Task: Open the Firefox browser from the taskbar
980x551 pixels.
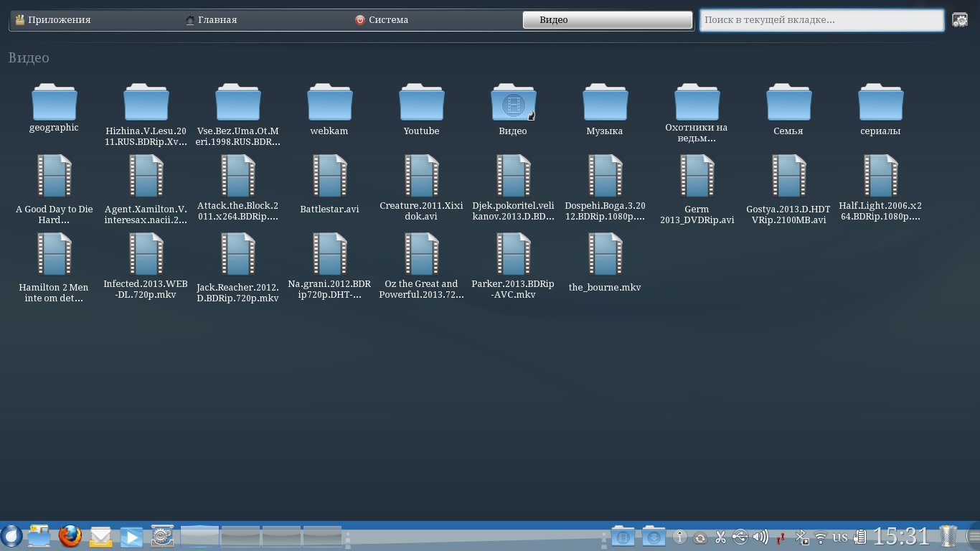Action: tap(70, 536)
